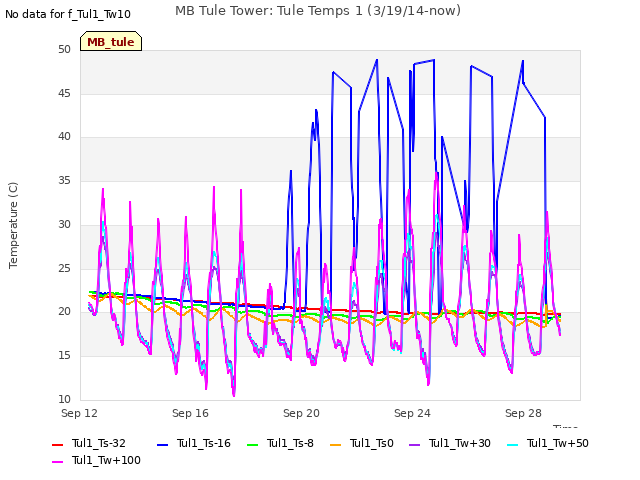Click the 35 y-axis tick label

(x=64, y=180)
